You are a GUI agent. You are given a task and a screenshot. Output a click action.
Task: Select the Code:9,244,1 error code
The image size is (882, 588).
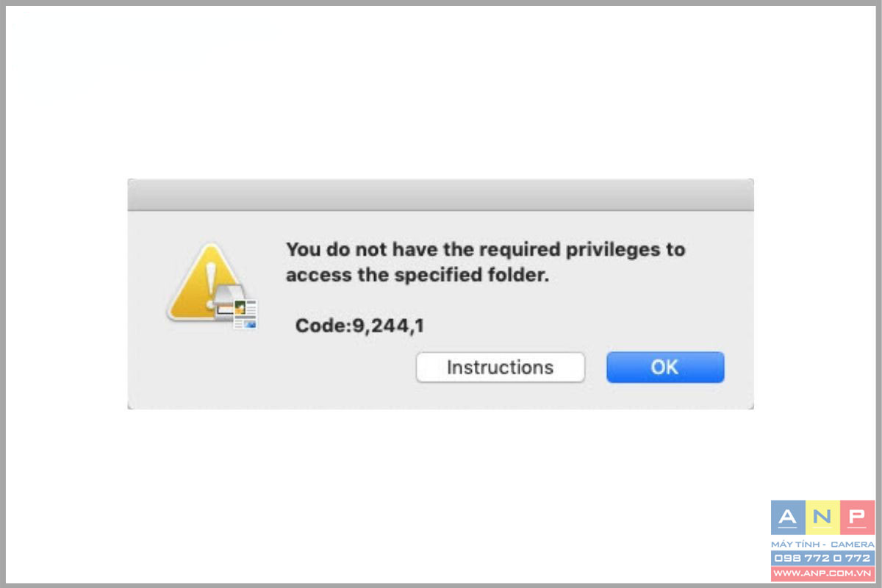[x=359, y=325]
